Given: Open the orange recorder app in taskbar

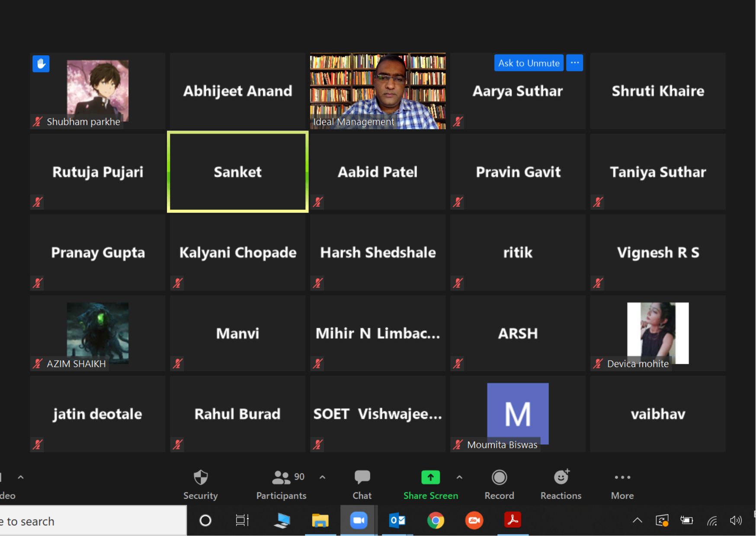Looking at the screenshot, I should 474,520.
